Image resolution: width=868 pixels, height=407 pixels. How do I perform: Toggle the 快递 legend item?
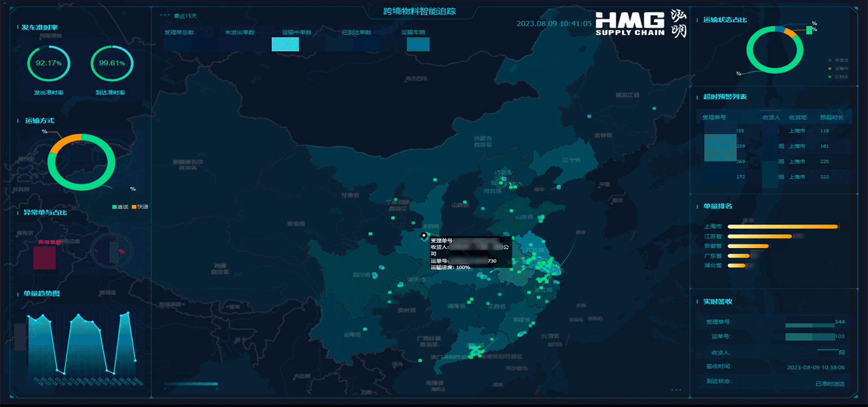140,207
